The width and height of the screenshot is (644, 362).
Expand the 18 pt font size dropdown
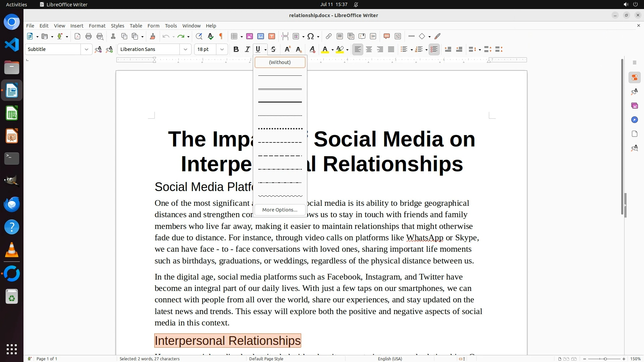pos(222,49)
